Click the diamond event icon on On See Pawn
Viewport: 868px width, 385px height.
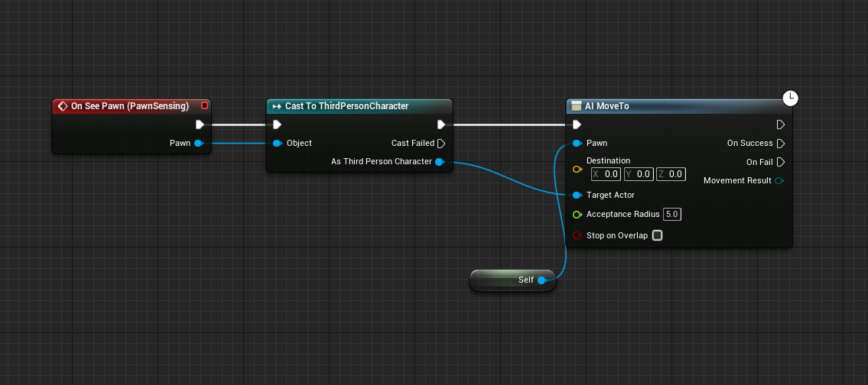63,105
